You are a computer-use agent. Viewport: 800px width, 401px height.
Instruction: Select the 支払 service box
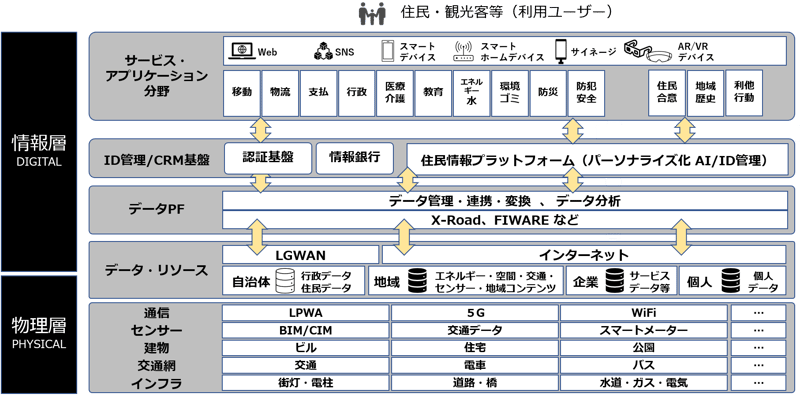point(318,93)
